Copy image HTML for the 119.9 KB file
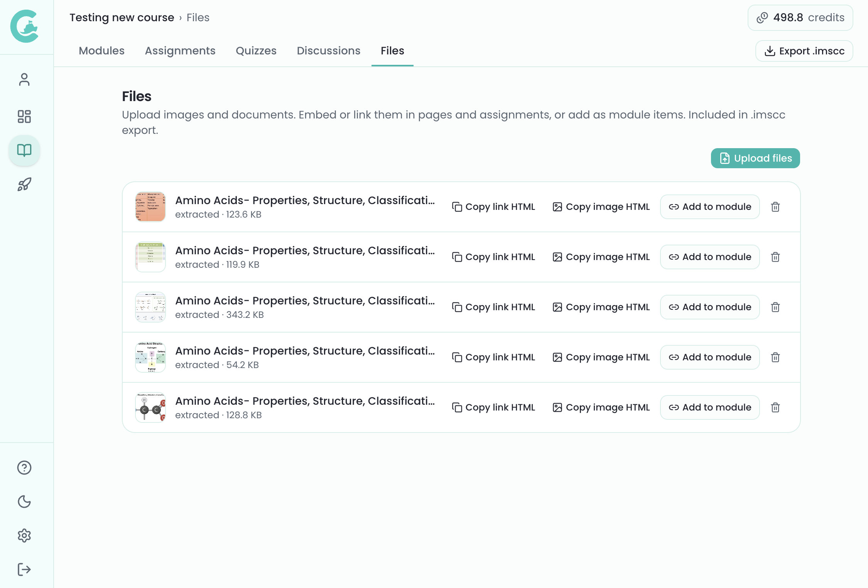The height and width of the screenshot is (588, 868). pyautogui.click(x=601, y=257)
